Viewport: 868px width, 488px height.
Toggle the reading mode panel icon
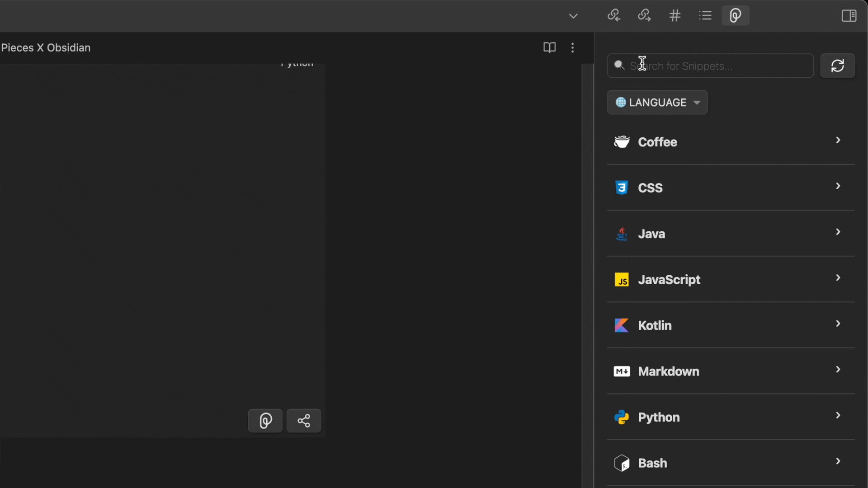(x=550, y=47)
